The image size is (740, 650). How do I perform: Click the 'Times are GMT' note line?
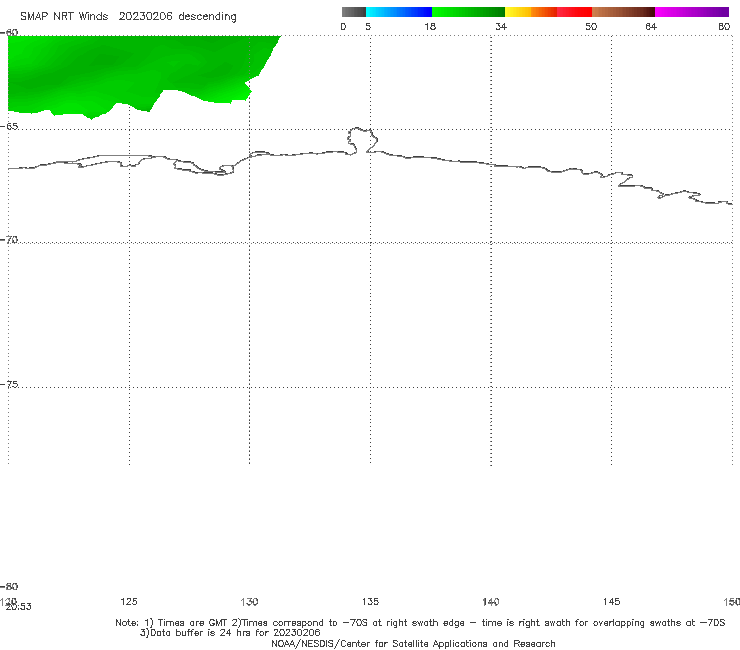tap(420, 623)
